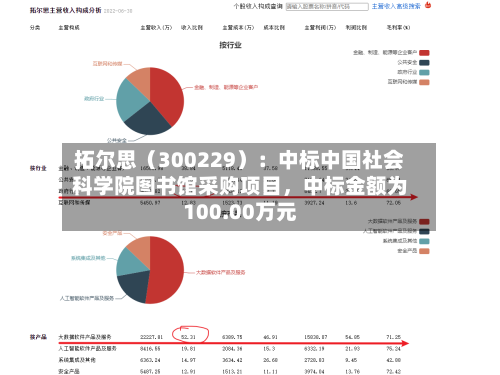
Task: Click the 收入比例 column header
Action: click(x=192, y=28)
